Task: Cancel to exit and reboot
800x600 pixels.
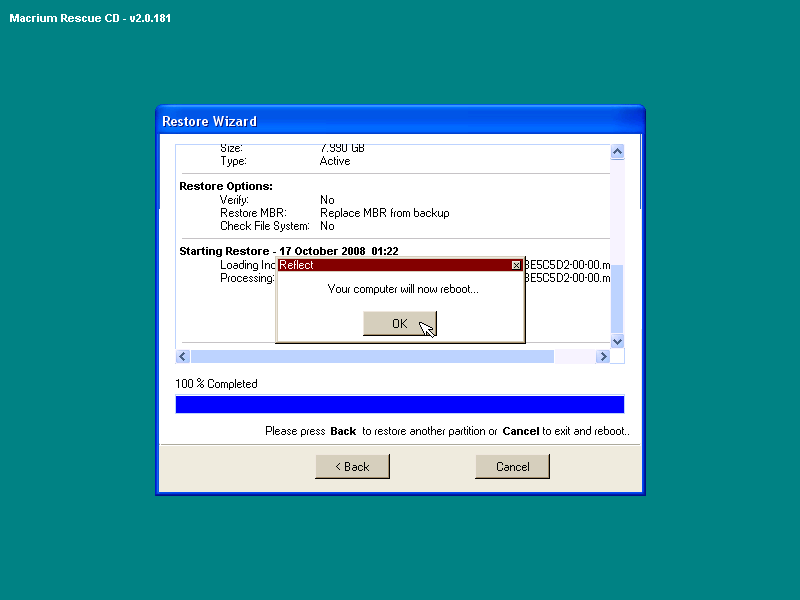Action: (x=512, y=466)
